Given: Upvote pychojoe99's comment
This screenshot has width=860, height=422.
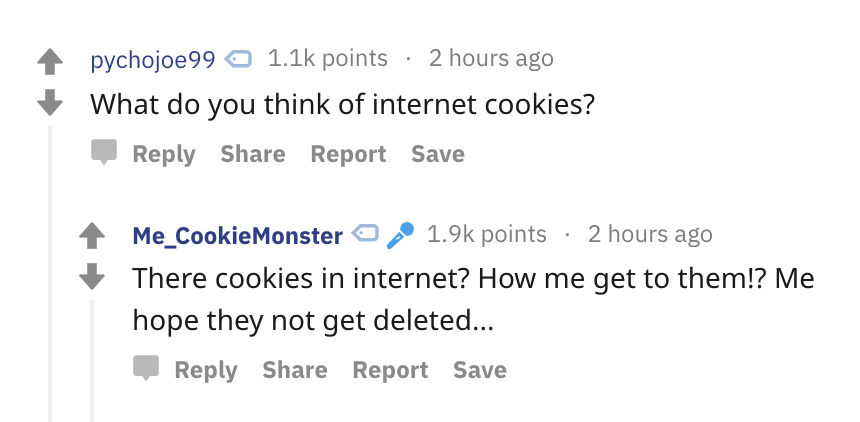Looking at the screenshot, I should 50,62.
